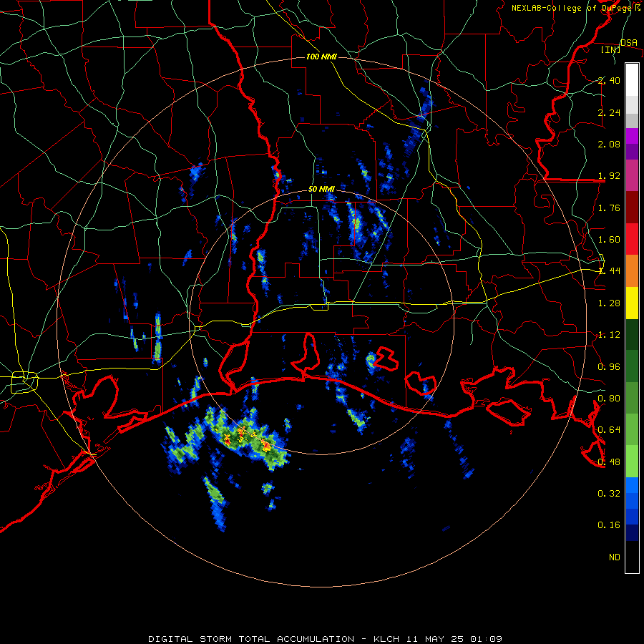Click the DSA product label

pos(629,42)
